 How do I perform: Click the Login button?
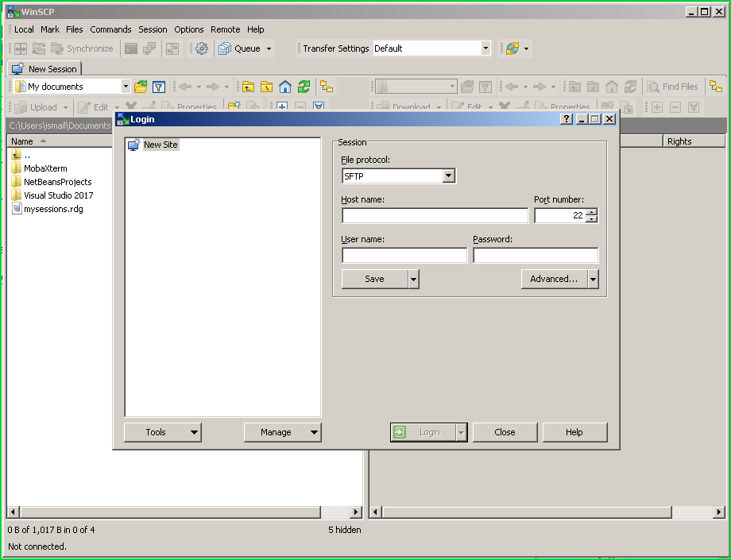pyautogui.click(x=424, y=432)
